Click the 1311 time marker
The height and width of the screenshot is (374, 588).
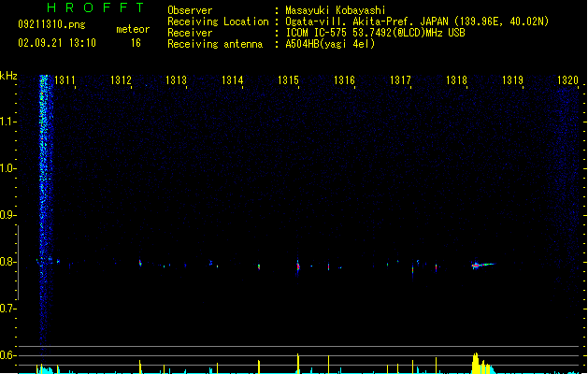click(65, 80)
